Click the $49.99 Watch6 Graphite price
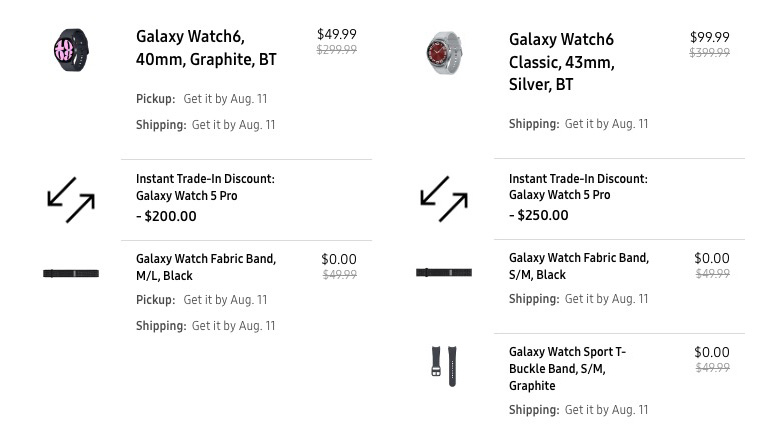The height and width of the screenshot is (430, 760). (337, 34)
